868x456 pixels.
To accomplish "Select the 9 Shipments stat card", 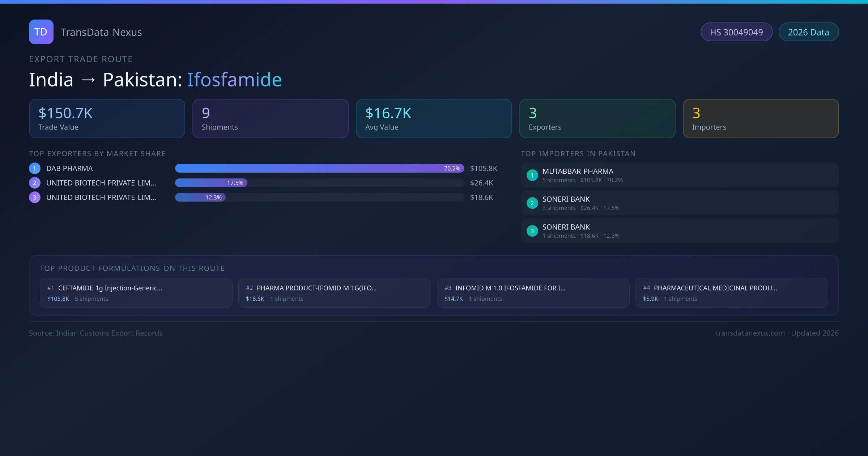I will click(x=270, y=119).
